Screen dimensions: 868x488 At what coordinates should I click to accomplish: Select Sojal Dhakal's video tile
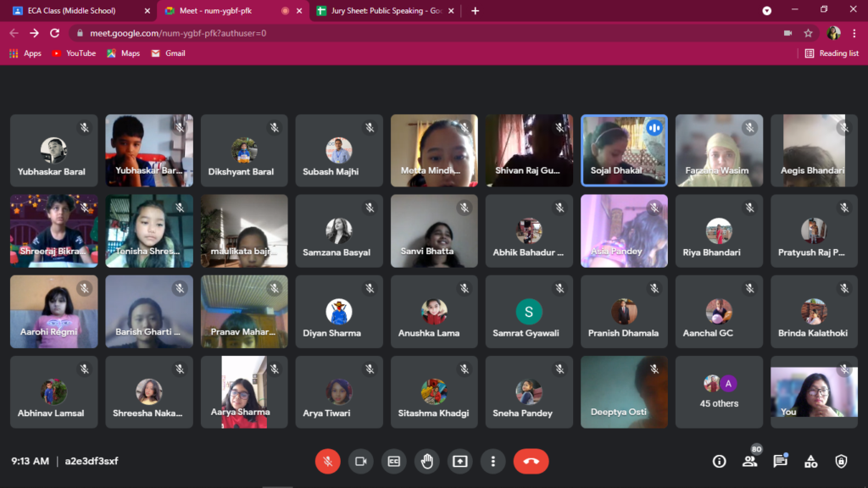624,150
